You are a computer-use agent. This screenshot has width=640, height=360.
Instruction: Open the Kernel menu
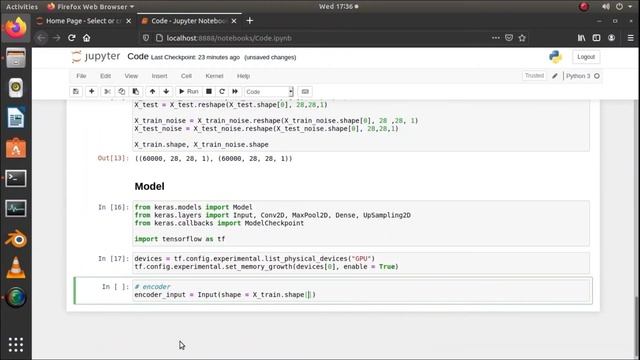214,76
